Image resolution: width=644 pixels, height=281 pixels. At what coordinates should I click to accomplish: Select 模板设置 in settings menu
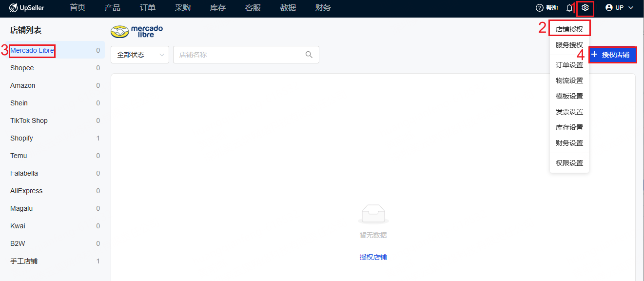coord(569,96)
